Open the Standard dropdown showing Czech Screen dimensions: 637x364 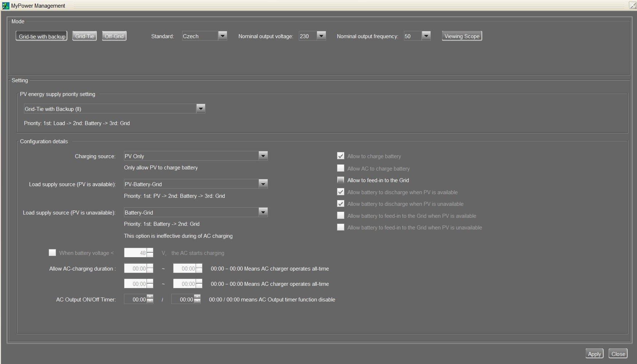click(223, 36)
